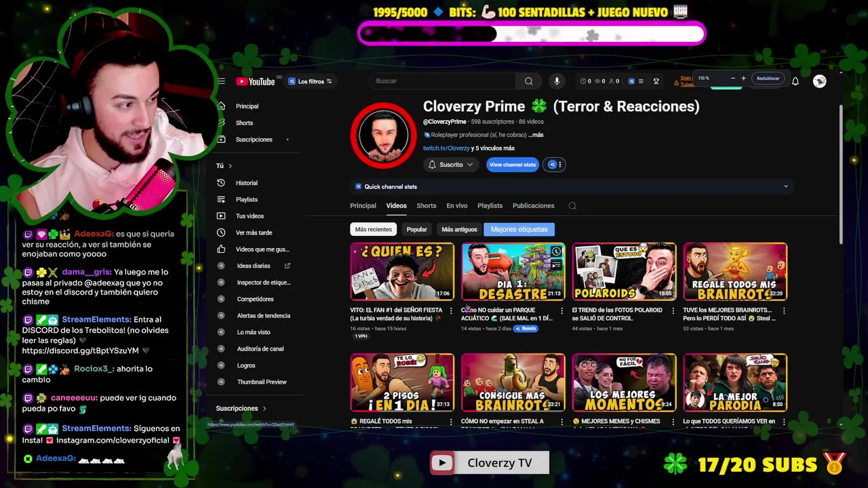
Task: Switch to the Videos channel tab
Action: (396, 206)
